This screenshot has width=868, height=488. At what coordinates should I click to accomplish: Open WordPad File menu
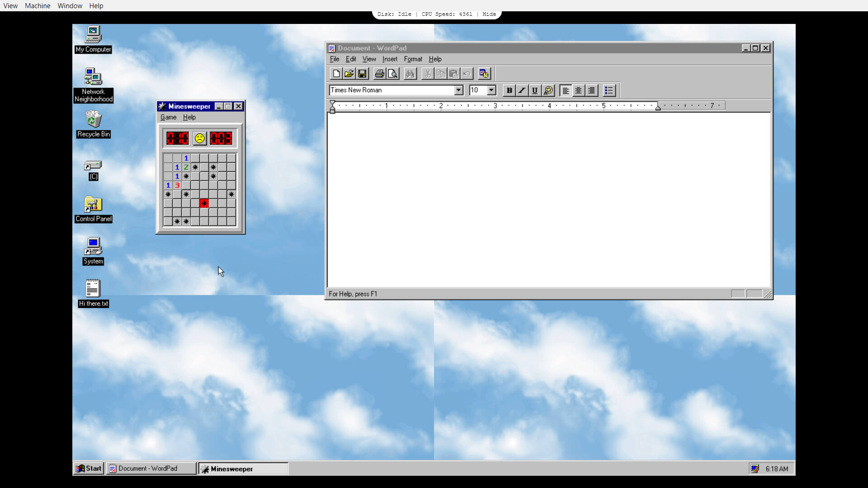click(x=335, y=59)
